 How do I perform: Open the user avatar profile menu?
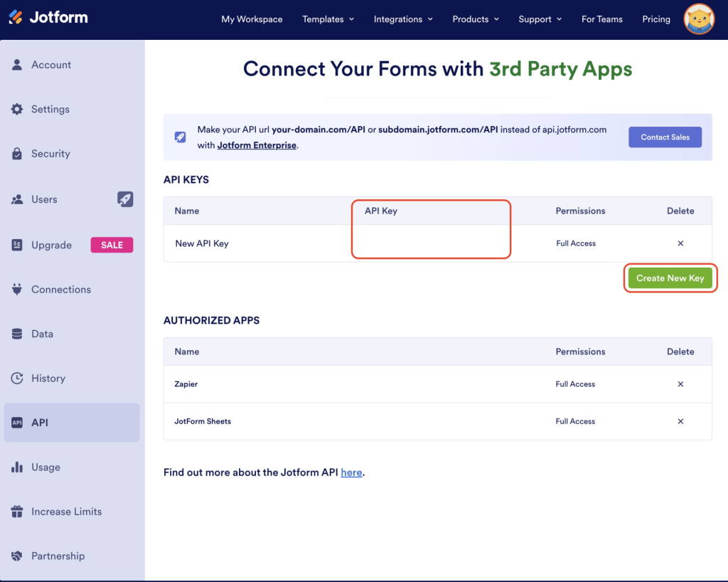tap(699, 19)
